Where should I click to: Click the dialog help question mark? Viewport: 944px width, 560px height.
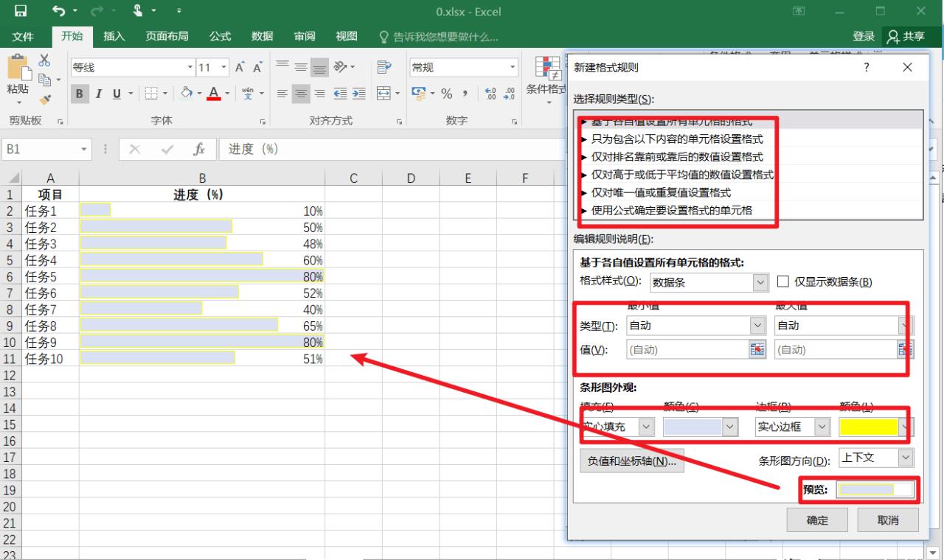(866, 68)
